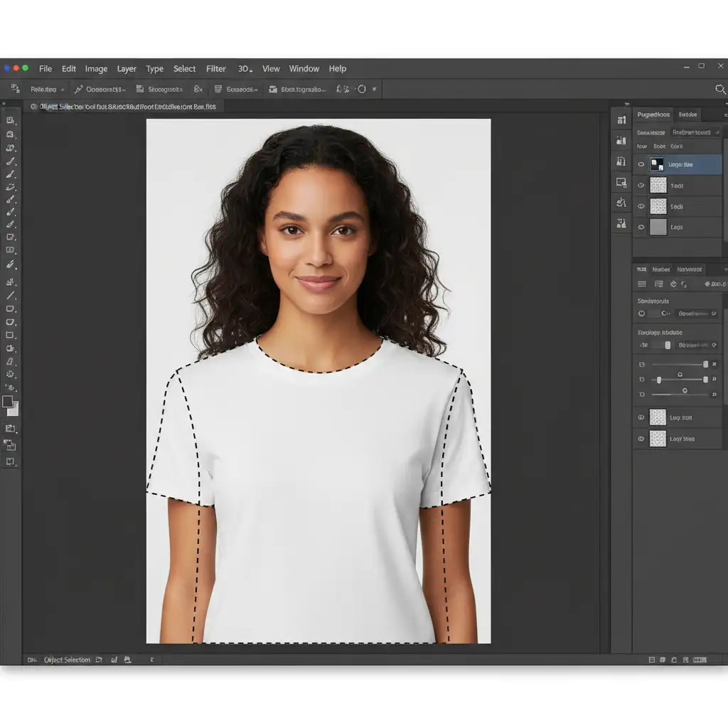Open the Window menu

point(304,69)
